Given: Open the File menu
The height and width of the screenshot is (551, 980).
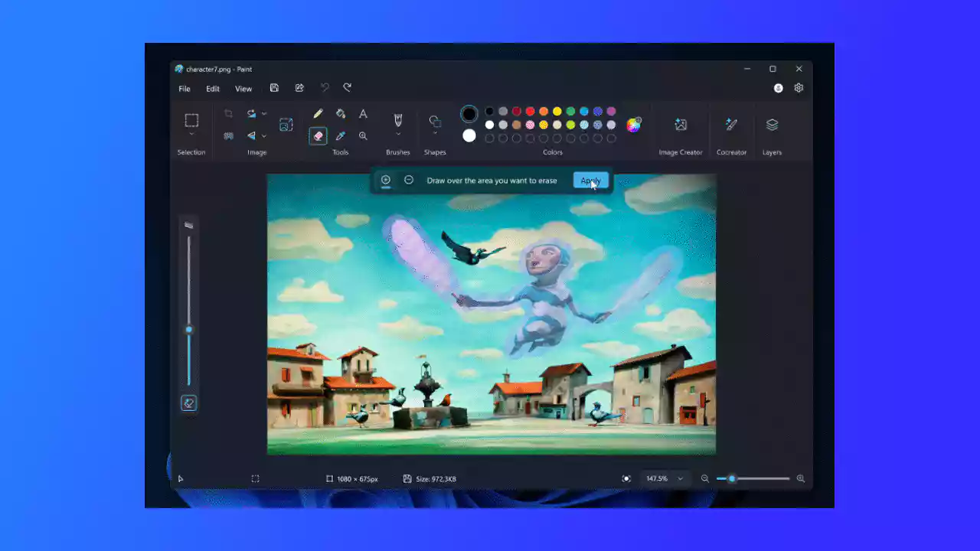Looking at the screenshot, I should pos(185,89).
